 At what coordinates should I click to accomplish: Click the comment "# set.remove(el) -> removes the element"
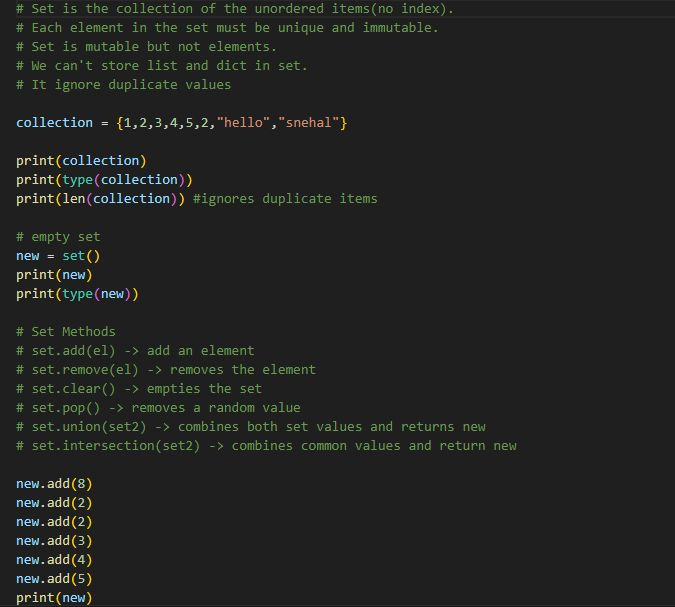(166, 369)
